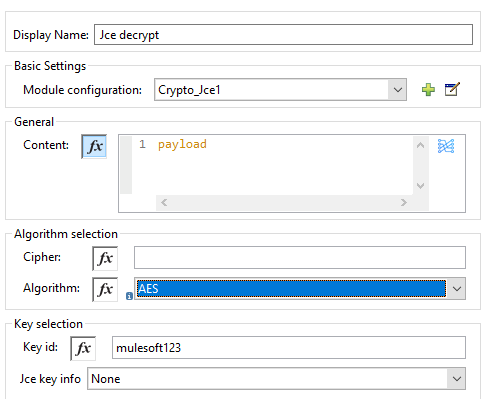Toggle the fx expression button for Algorithm
Image resolution: width=481 pixels, height=399 pixels.
pos(105,289)
